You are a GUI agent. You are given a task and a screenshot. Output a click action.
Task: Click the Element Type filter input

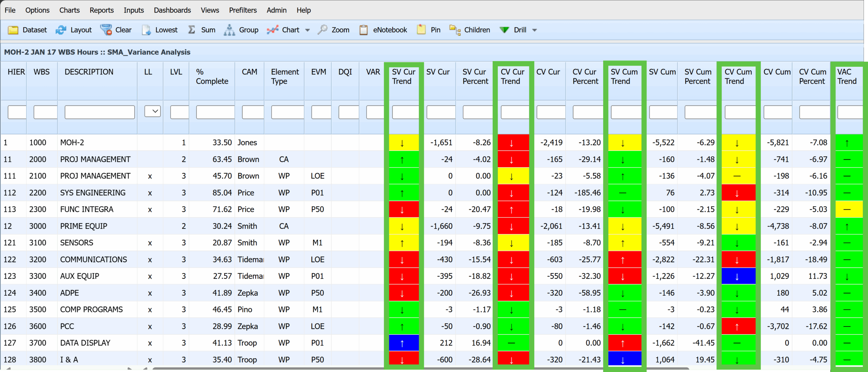(x=288, y=112)
